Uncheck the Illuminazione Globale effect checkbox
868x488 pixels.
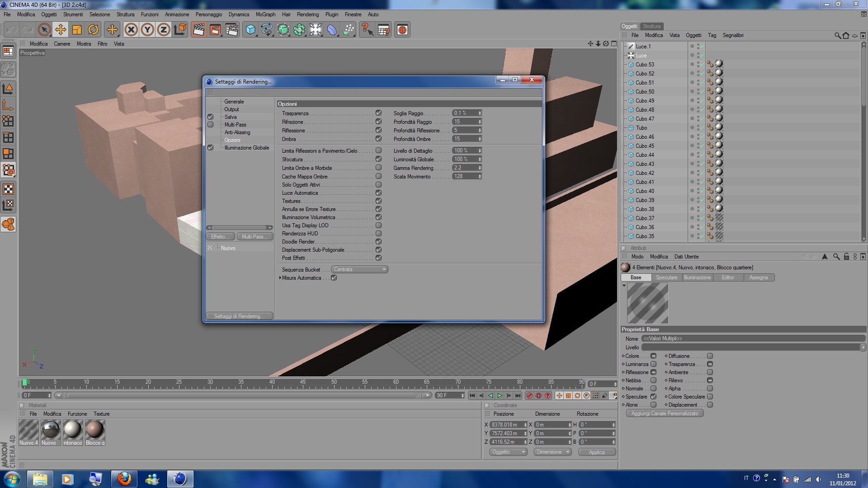click(x=210, y=148)
